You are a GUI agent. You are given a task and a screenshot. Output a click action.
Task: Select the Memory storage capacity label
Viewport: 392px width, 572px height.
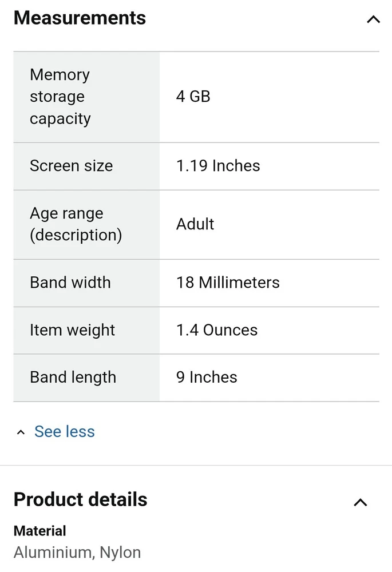(60, 97)
